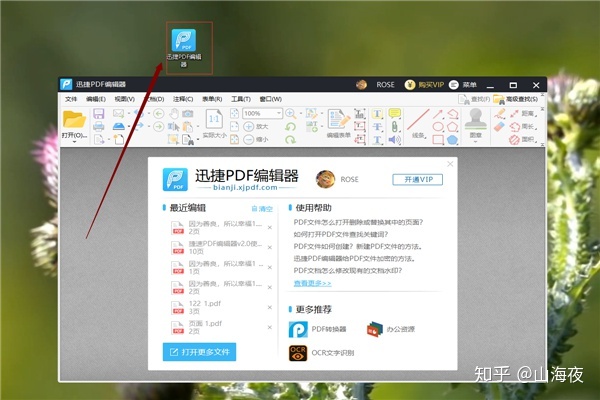Click the Open folder icon

[74, 119]
